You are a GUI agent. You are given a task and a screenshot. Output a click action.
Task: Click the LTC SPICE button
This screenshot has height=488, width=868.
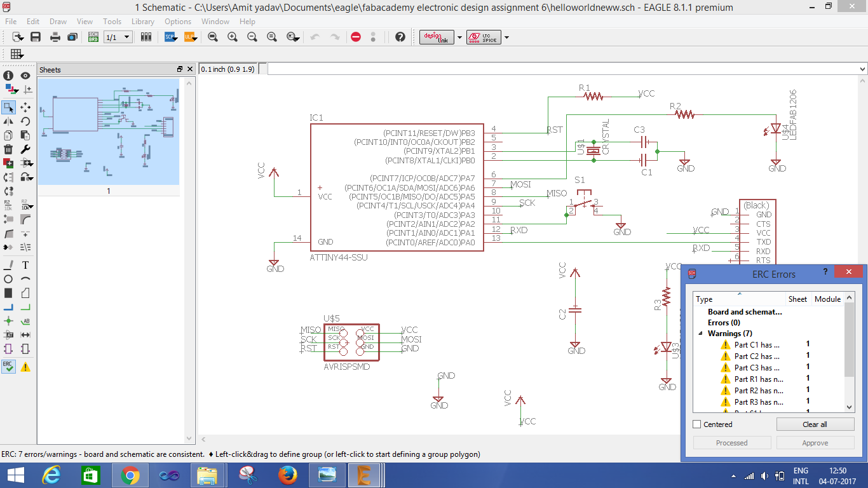tap(484, 37)
